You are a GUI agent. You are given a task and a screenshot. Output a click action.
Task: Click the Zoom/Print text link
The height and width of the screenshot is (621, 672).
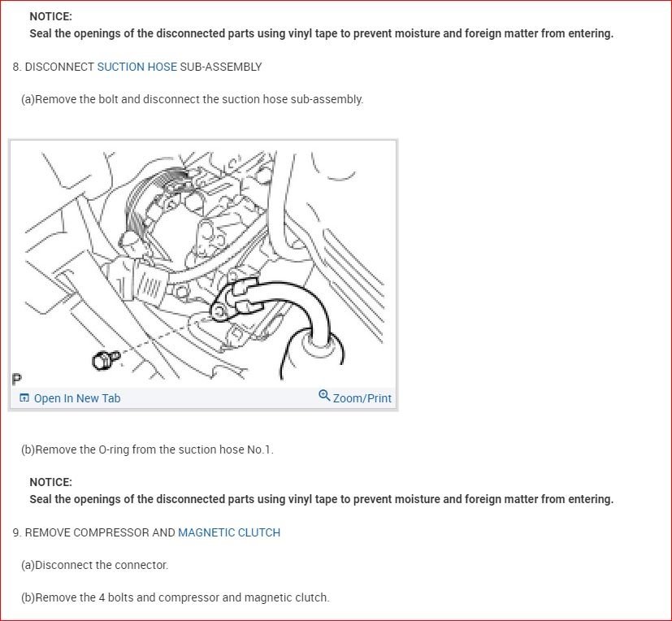(x=362, y=398)
